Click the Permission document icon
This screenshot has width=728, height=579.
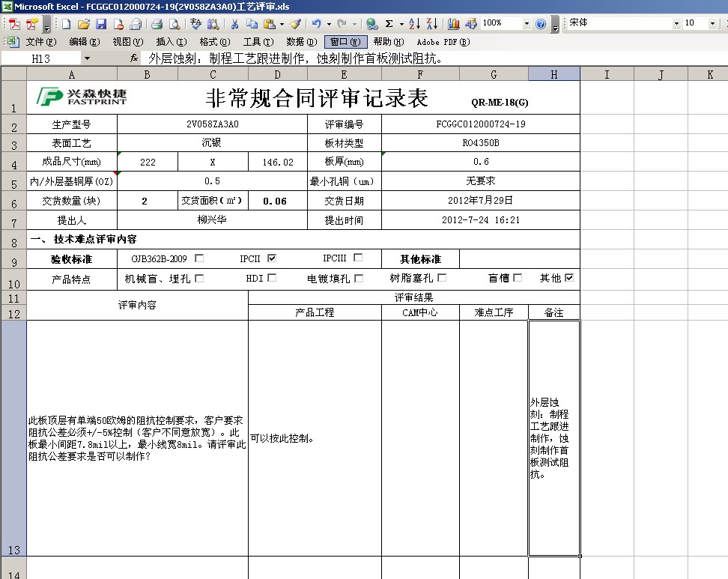(x=118, y=24)
